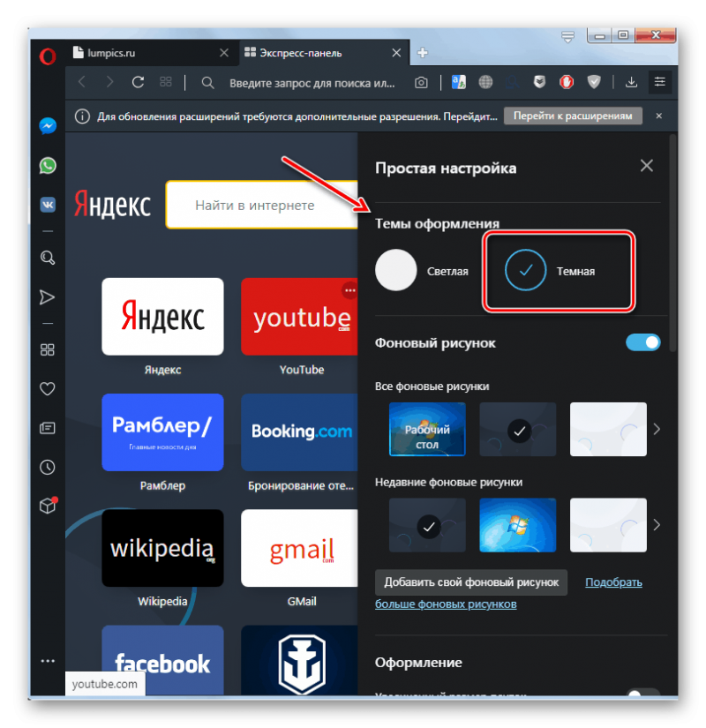Take a snapshot with the camera icon

[421, 83]
